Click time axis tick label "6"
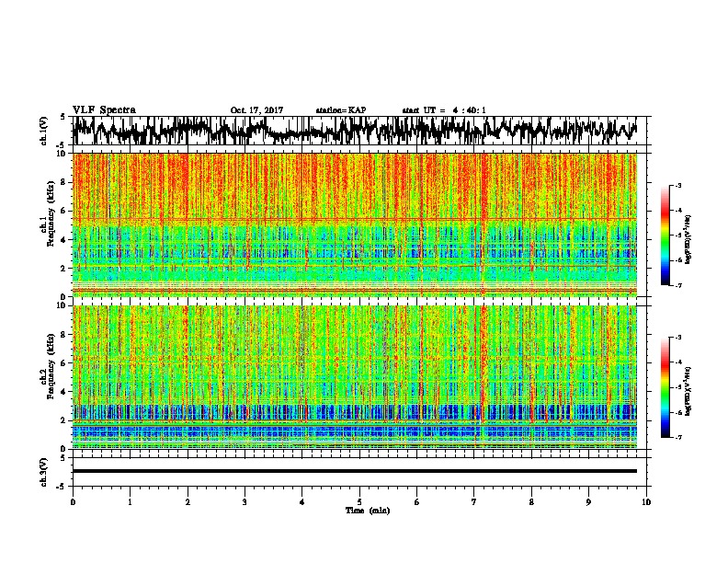The height and width of the screenshot is (563, 728). click(417, 502)
